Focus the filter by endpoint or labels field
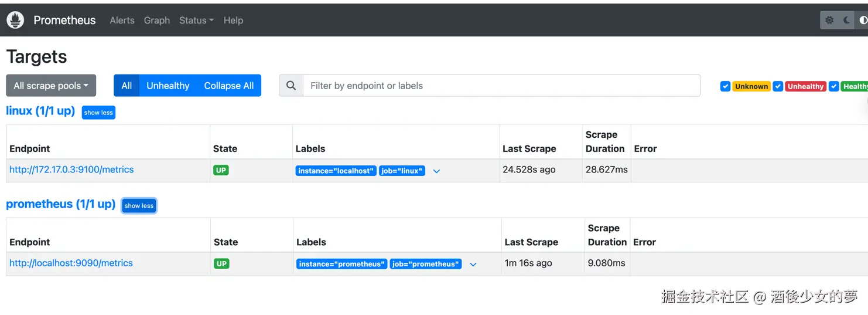The width and height of the screenshot is (868, 315). pos(501,86)
